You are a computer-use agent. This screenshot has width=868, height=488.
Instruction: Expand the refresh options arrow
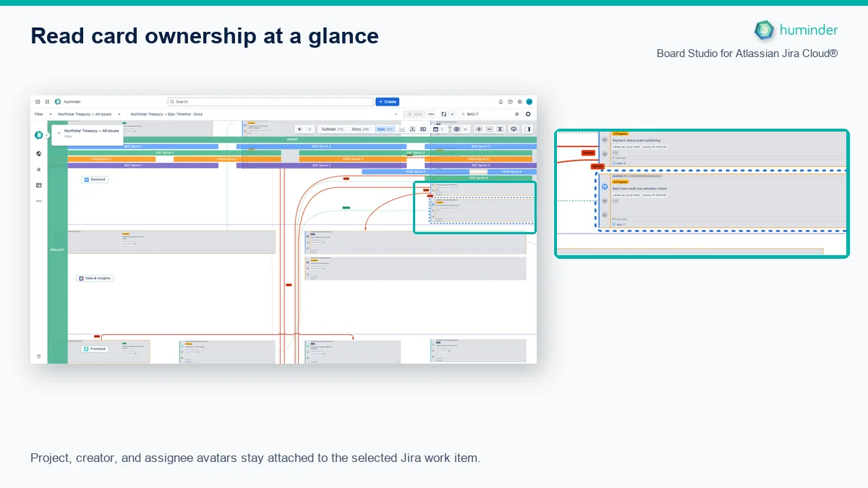453,114
